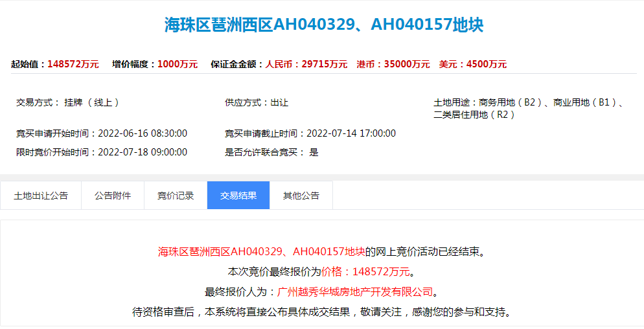The width and height of the screenshot is (644, 329).
Task: Click the RMB deposit 人民币:29715万元
Action: pyautogui.click(x=306, y=64)
